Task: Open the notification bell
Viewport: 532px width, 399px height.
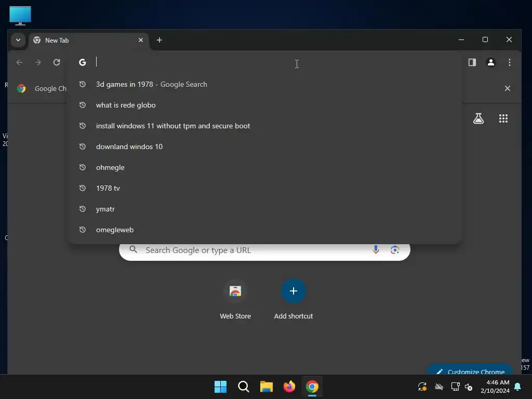Action: coord(518,387)
